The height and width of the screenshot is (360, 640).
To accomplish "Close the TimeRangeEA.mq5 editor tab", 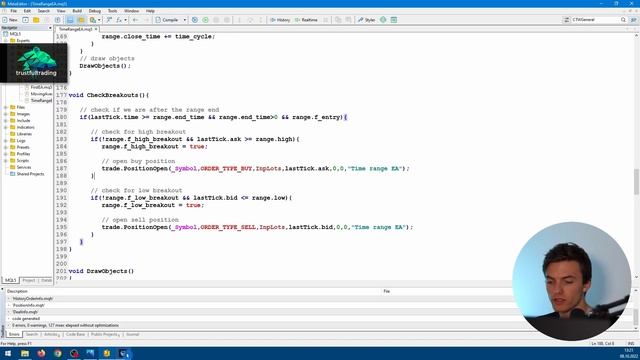I will [96, 29].
